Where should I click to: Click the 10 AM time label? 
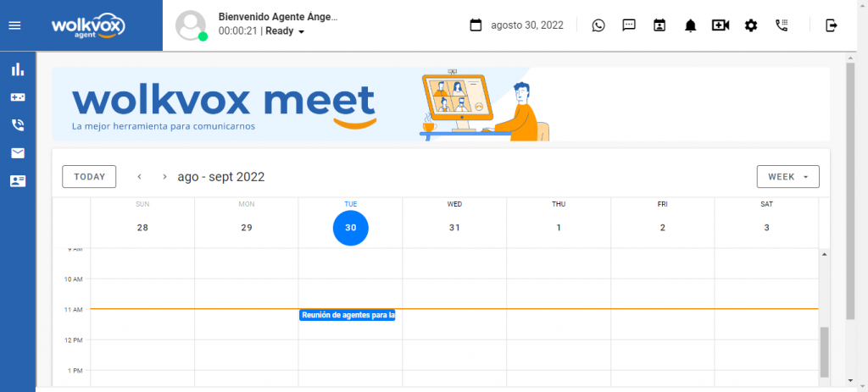coord(73,279)
